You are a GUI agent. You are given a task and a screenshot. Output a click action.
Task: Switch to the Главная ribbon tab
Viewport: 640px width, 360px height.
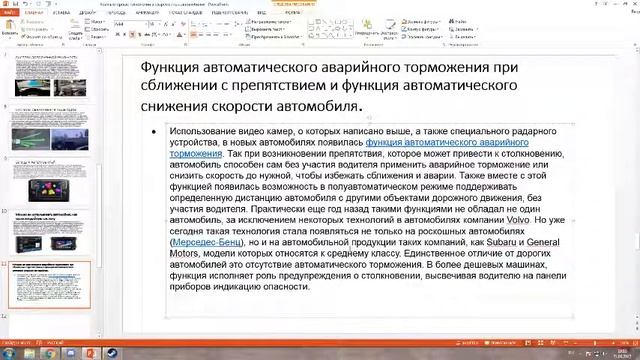[x=34, y=13]
